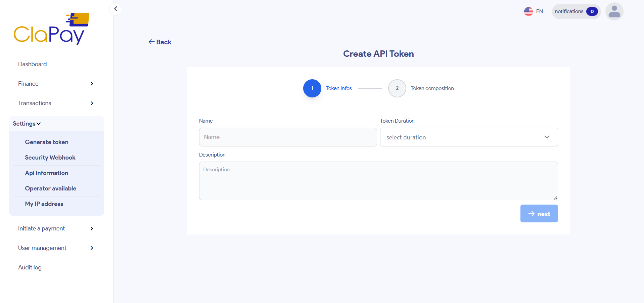Go to the Dashboard page

[32, 64]
